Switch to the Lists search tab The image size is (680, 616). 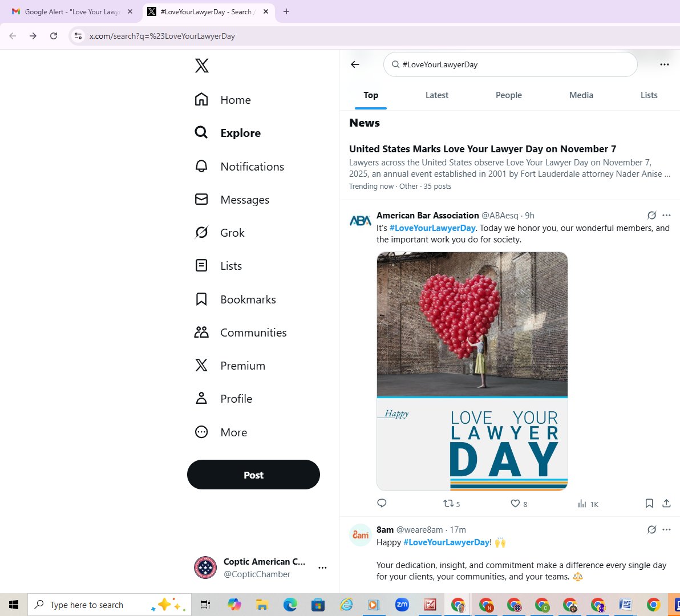[x=649, y=95]
